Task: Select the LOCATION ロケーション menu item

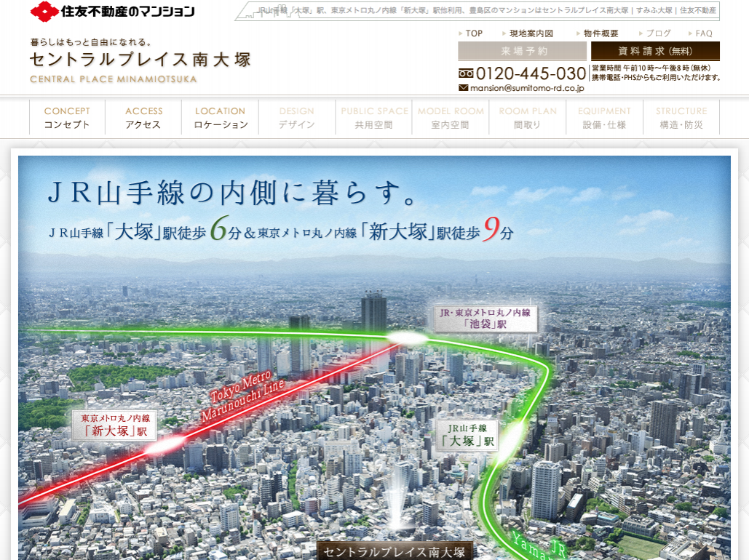Action: pyautogui.click(x=221, y=118)
